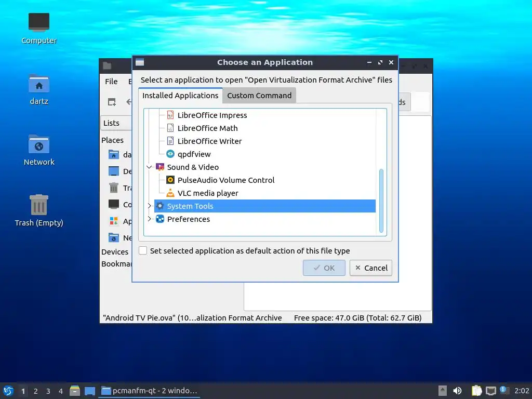
Task: Switch to workspace 4
Action: tap(61, 391)
